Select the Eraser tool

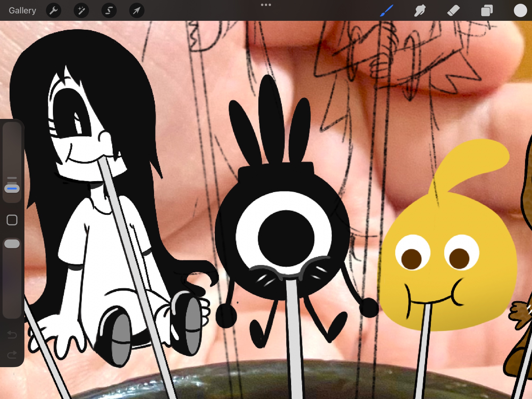(453, 11)
